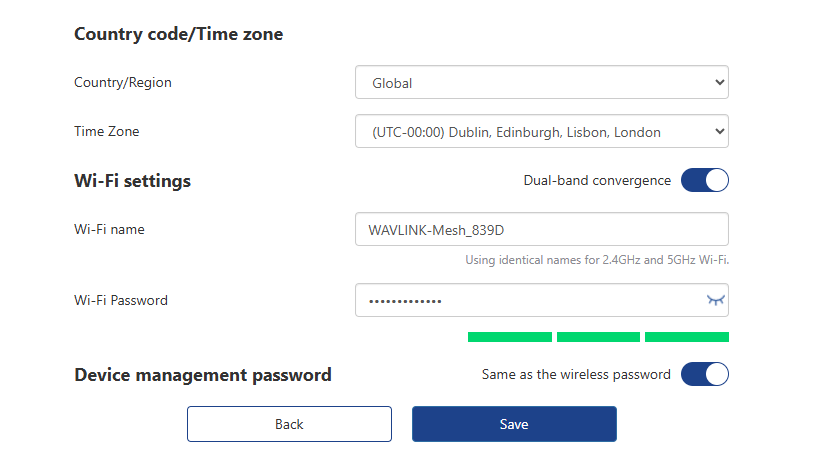Viewport: 822px width, 462px height.
Task: Click middle green password strength segment
Action: 598,337
